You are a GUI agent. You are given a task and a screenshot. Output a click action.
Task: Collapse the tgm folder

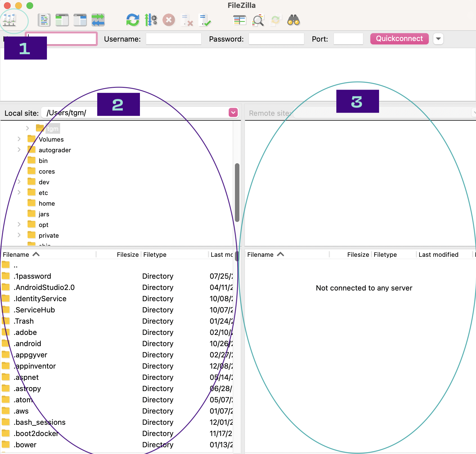point(27,128)
